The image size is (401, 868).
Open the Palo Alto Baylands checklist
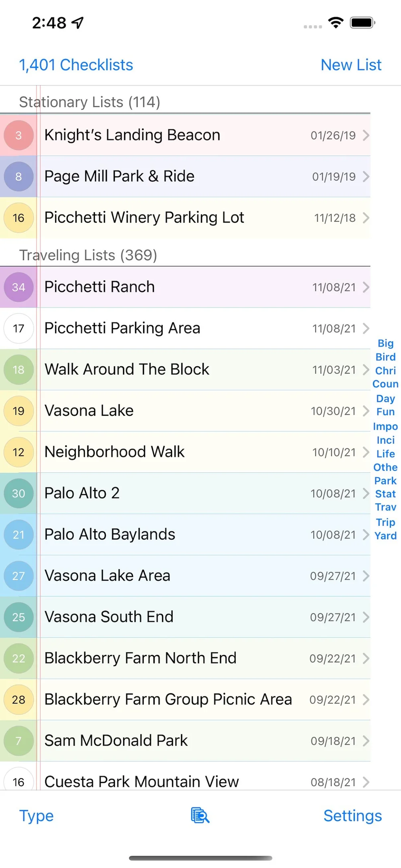pos(185,535)
